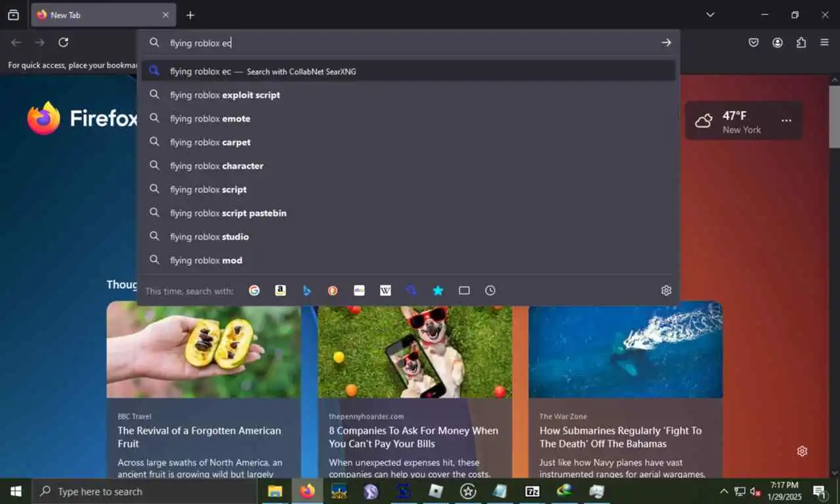
Task: Click the Windows taskbar search box
Action: [144, 492]
